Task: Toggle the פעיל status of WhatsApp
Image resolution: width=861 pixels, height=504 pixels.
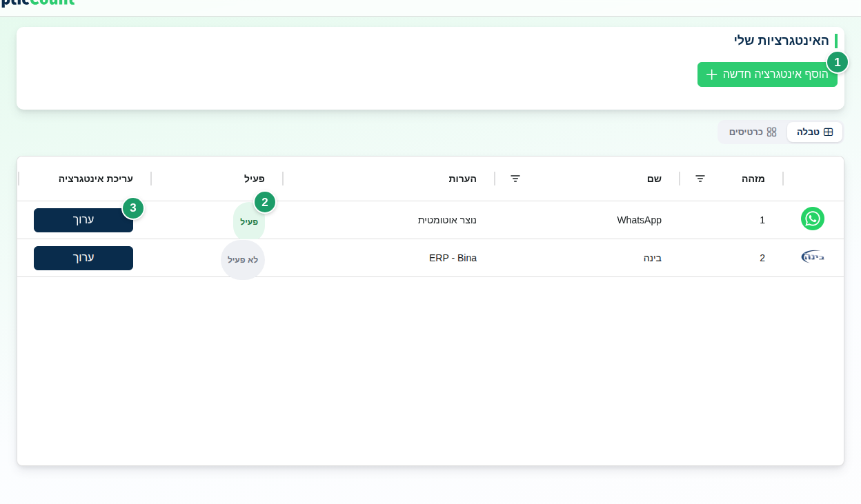Action: click(249, 222)
